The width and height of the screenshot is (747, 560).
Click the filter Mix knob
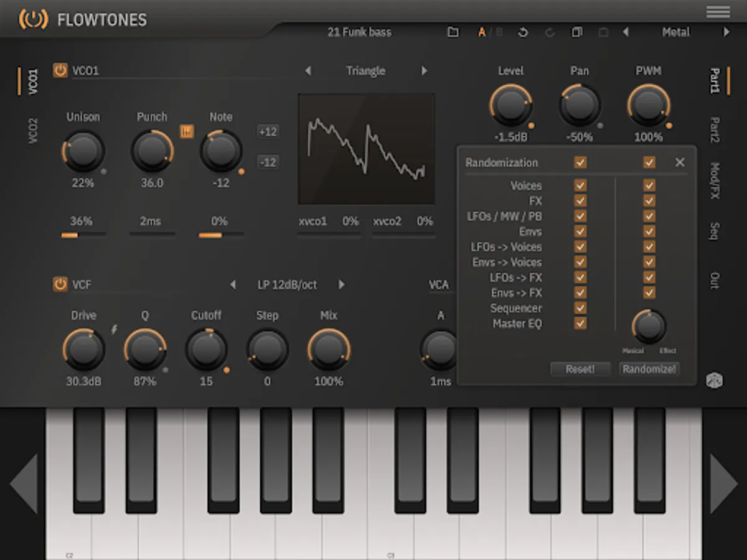329,350
